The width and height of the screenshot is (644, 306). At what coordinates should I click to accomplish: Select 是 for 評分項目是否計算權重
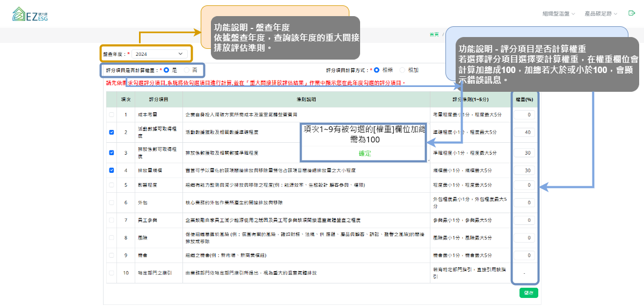(x=167, y=70)
